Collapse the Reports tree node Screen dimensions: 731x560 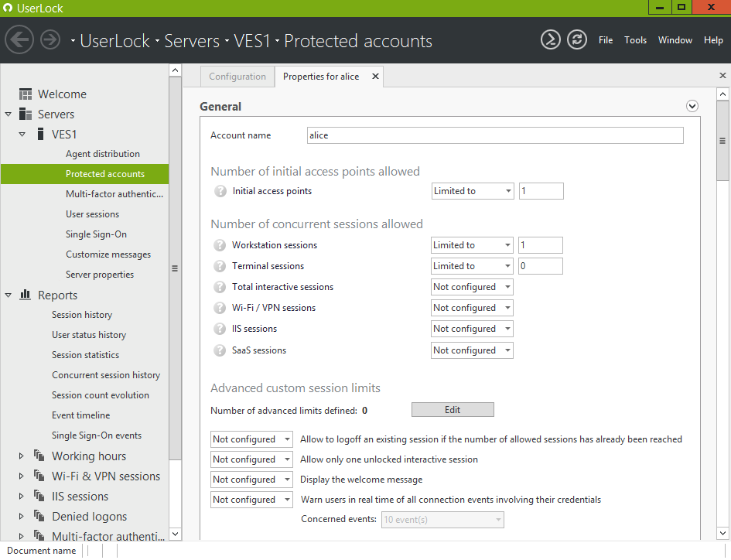(x=9, y=295)
